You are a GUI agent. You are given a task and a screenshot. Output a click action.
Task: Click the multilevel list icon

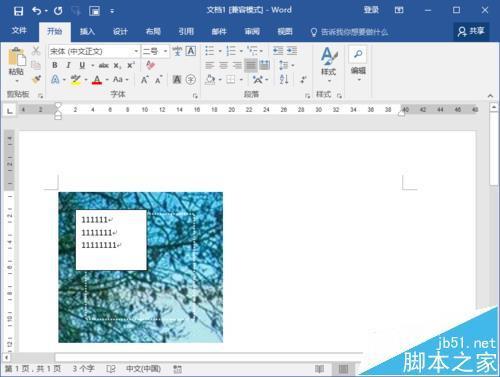pyautogui.click(x=252, y=51)
